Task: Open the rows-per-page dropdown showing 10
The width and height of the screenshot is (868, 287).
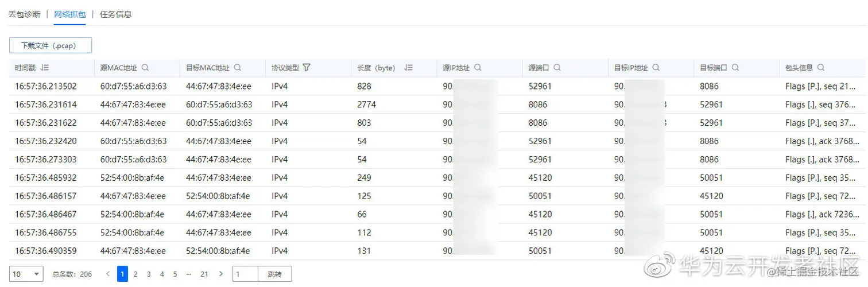Action: [26, 274]
